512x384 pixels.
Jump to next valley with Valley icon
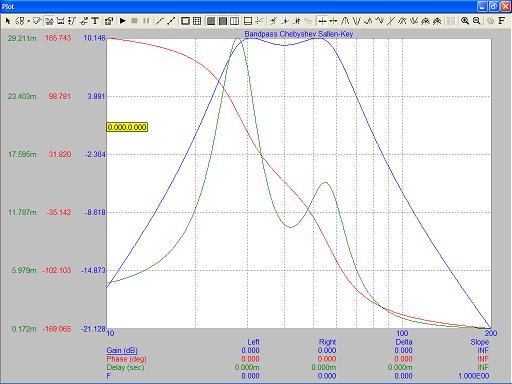[x=356, y=21]
